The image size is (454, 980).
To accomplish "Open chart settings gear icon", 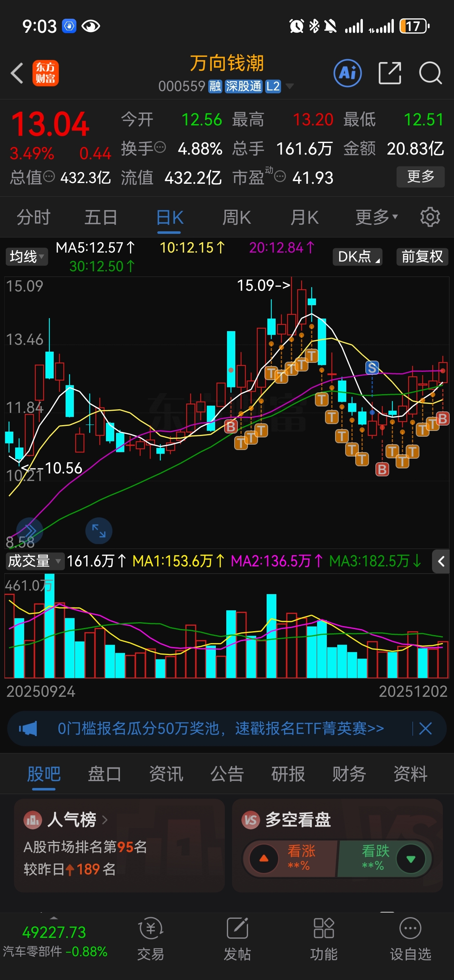I will tap(430, 217).
